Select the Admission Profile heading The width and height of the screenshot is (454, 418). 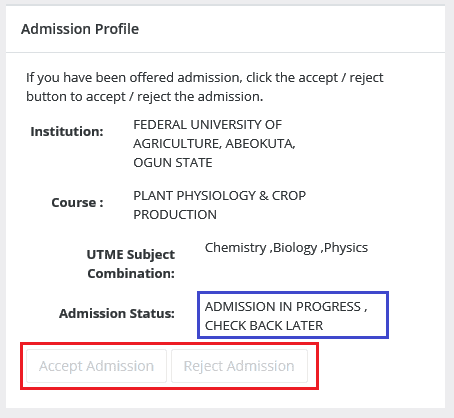point(80,29)
